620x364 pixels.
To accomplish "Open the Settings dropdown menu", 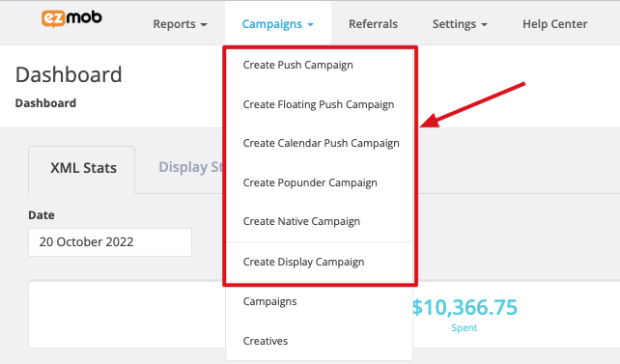I will pyautogui.click(x=460, y=24).
